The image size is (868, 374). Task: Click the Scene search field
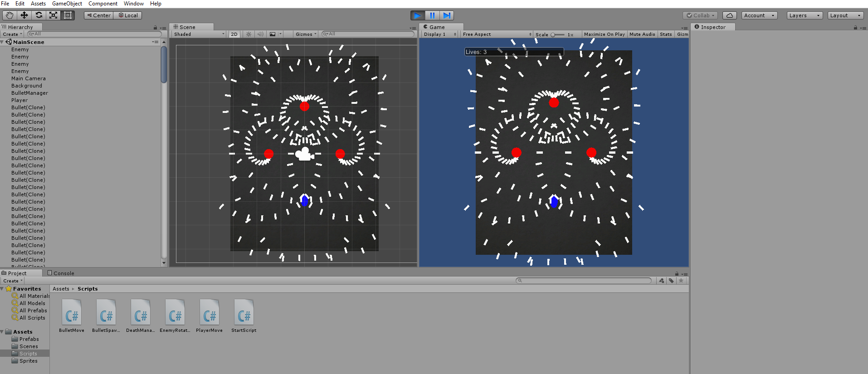[x=368, y=34]
